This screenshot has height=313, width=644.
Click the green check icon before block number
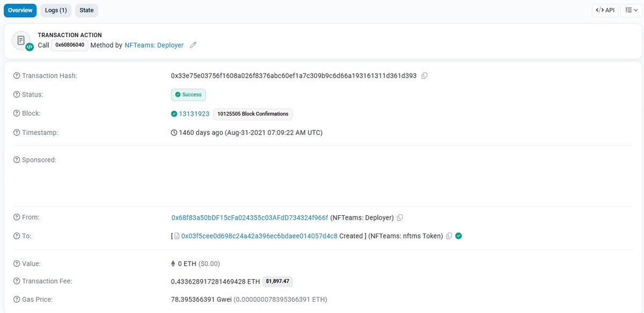click(x=174, y=114)
